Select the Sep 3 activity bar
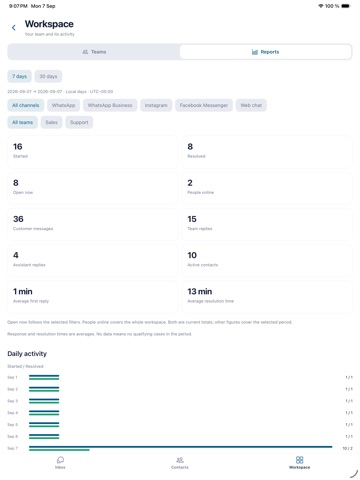This screenshot has height=480, width=360. click(44, 401)
